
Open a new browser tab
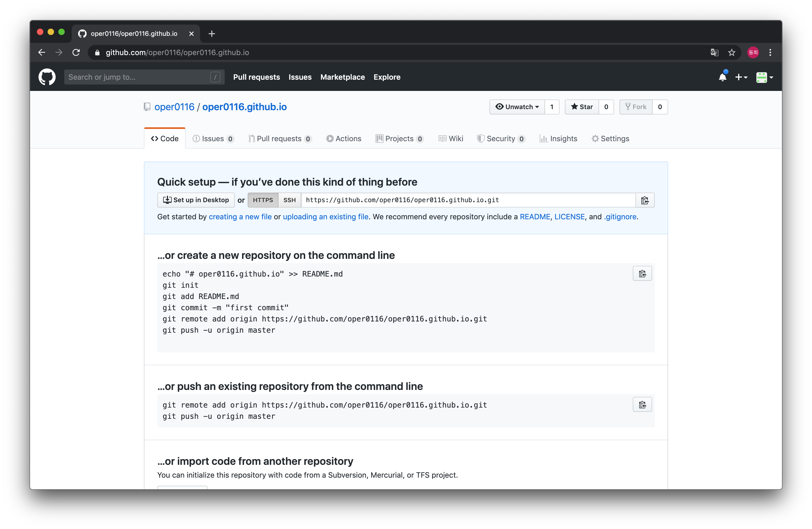(212, 34)
